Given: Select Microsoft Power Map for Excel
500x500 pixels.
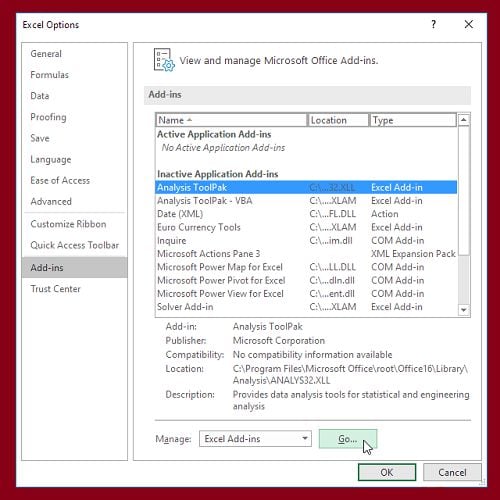Looking at the screenshot, I should [306, 267].
